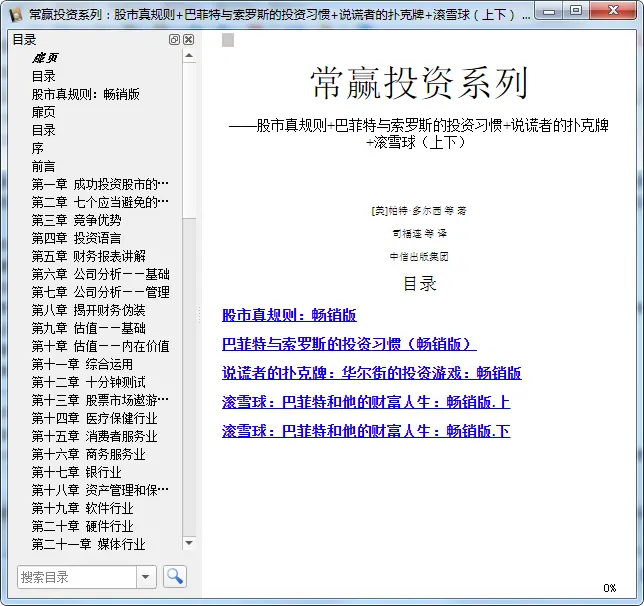Click the 中信出版集团 publisher text
This screenshot has height=606, width=644.
click(x=419, y=256)
